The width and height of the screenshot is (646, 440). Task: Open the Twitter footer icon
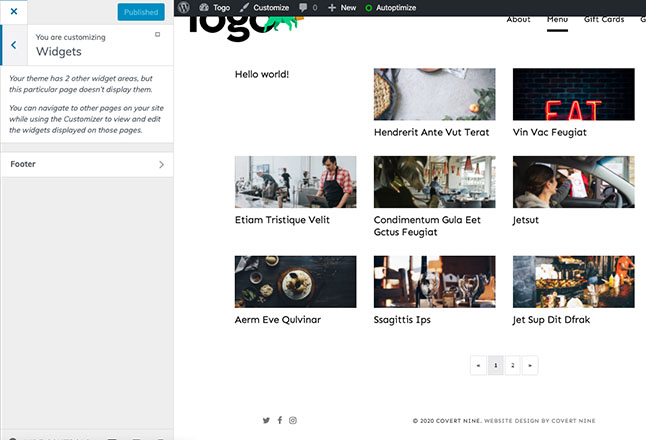pos(266,420)
